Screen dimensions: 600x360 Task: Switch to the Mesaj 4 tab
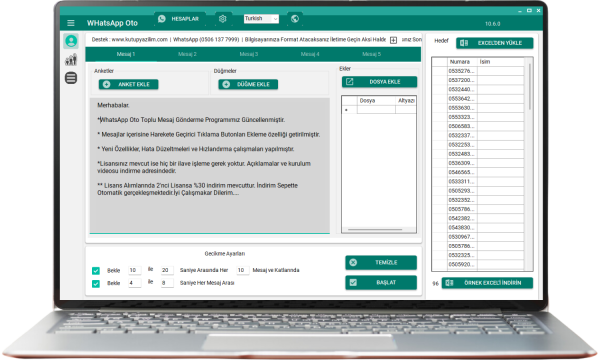pos(310,54)
